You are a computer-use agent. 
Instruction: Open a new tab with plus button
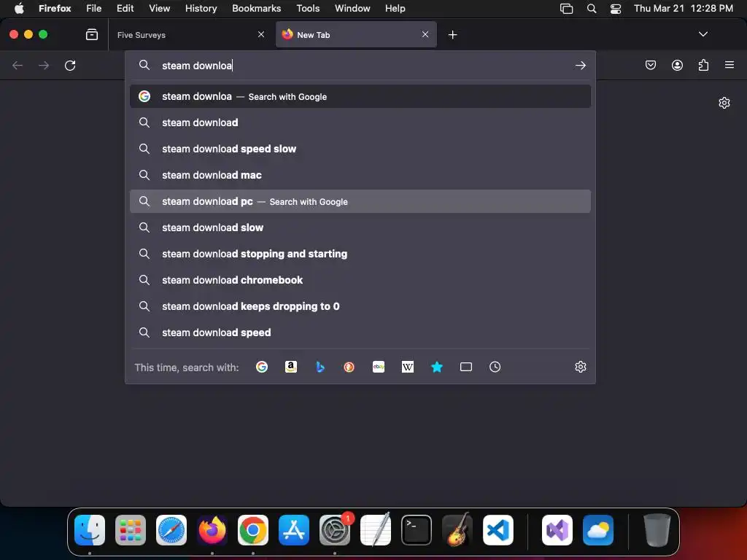[x=452, y=35]
